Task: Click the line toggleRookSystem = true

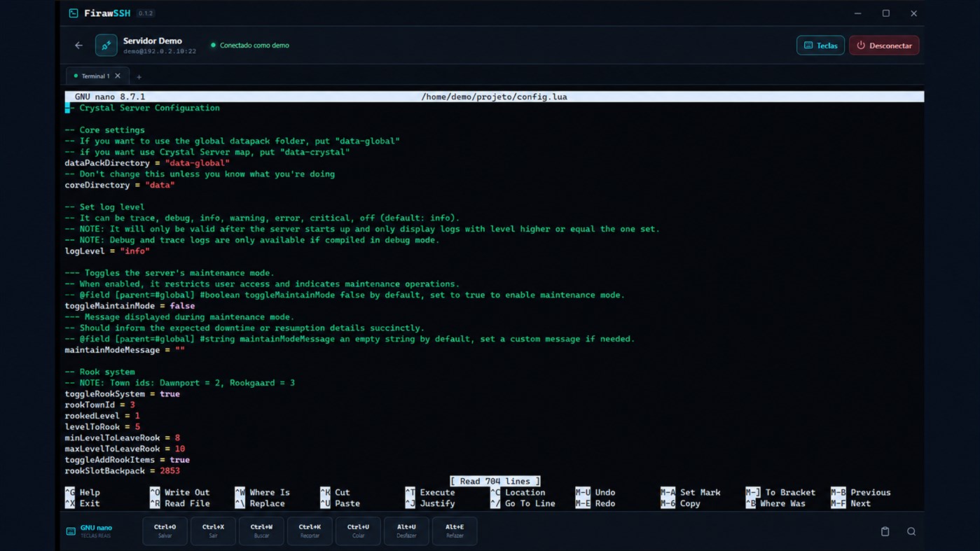Action: coord(123,394)
